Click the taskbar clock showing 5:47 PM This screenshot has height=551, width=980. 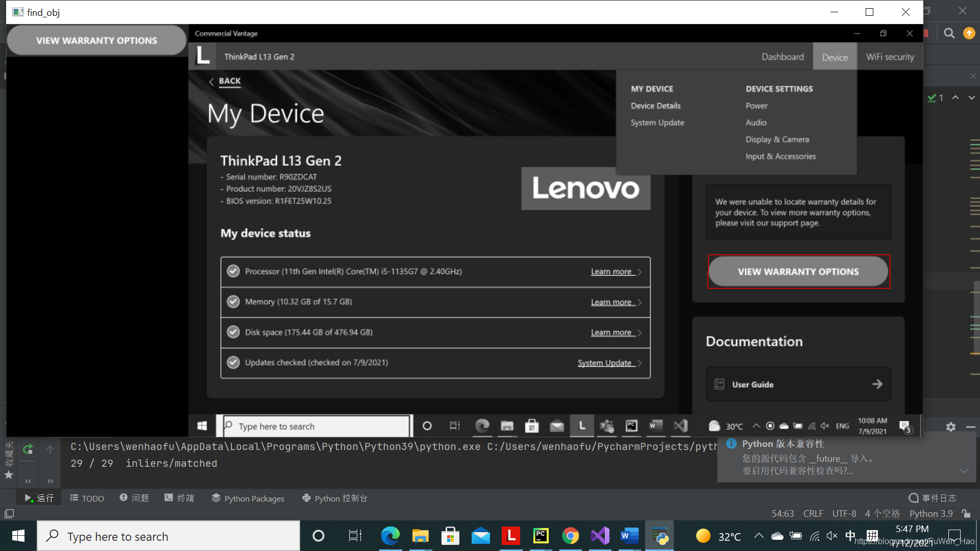[912, 536]
